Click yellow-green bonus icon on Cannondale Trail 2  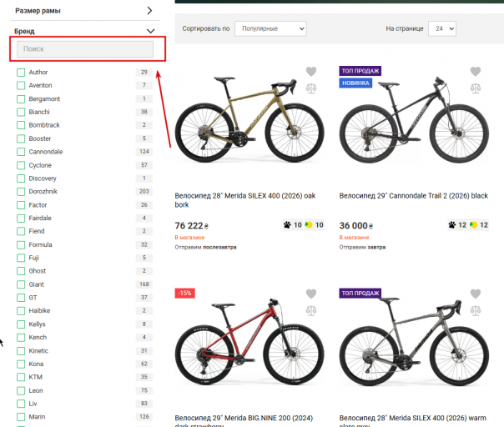473,225
